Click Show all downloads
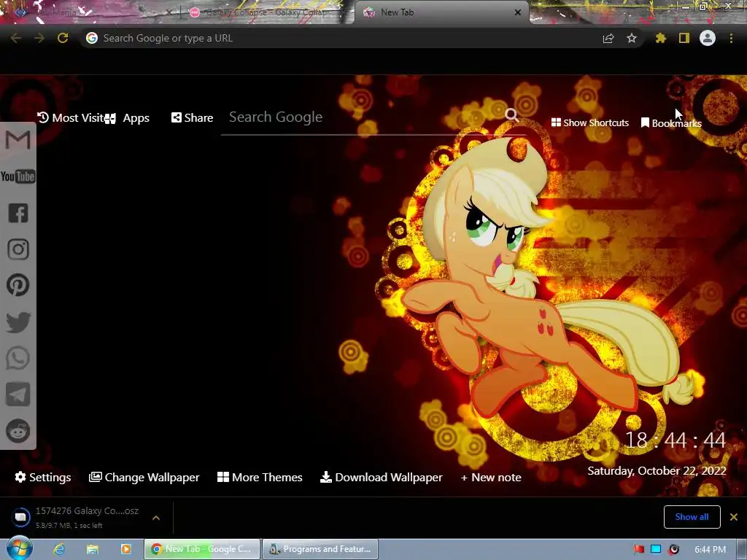This screenshot has height=560, width=747. [x=692, y=517]
